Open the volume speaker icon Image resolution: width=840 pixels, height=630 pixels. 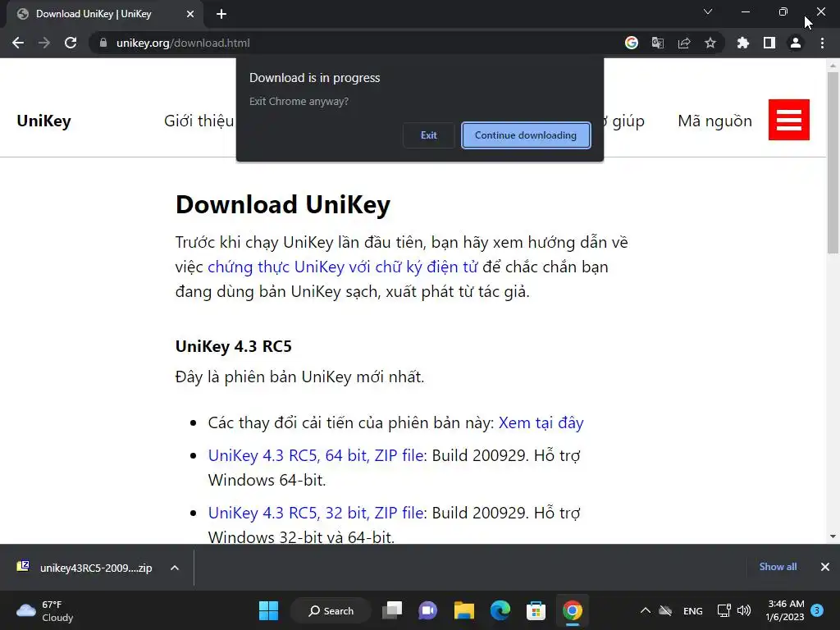click(x=743, y=610)
